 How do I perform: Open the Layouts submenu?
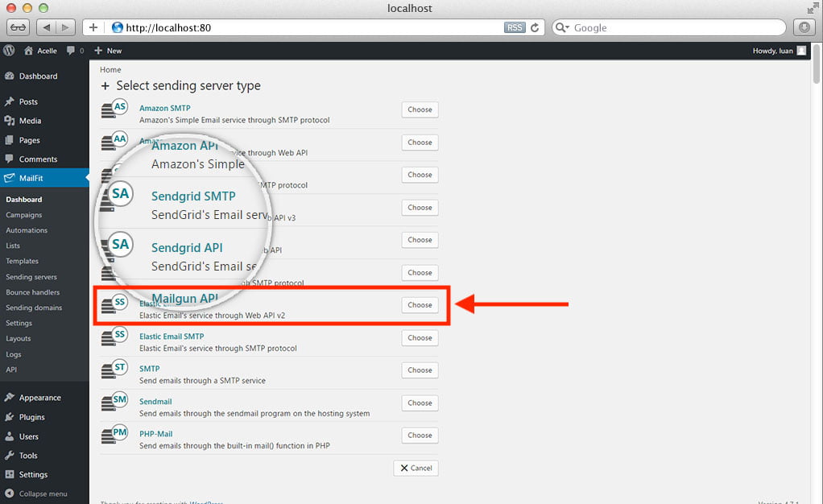(19, 339)
